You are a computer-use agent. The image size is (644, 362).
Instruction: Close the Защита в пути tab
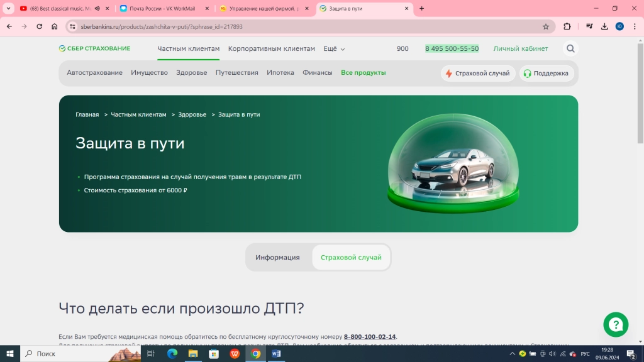click(x=407, y=8)
